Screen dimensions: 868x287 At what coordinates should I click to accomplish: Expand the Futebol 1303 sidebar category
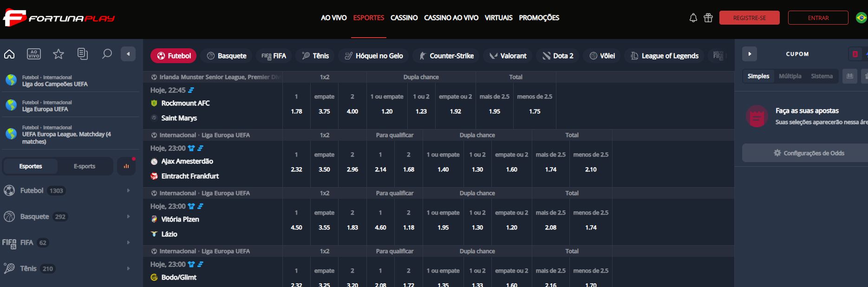pos(70,190)
